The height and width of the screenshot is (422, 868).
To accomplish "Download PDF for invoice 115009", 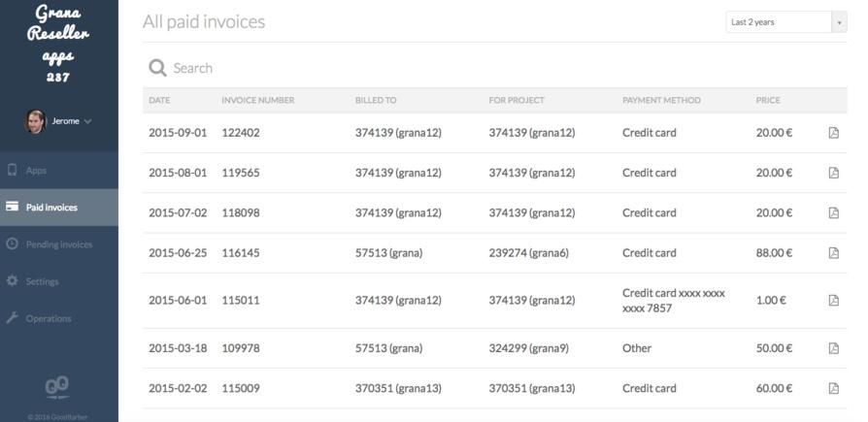I will tap(833, 388).
